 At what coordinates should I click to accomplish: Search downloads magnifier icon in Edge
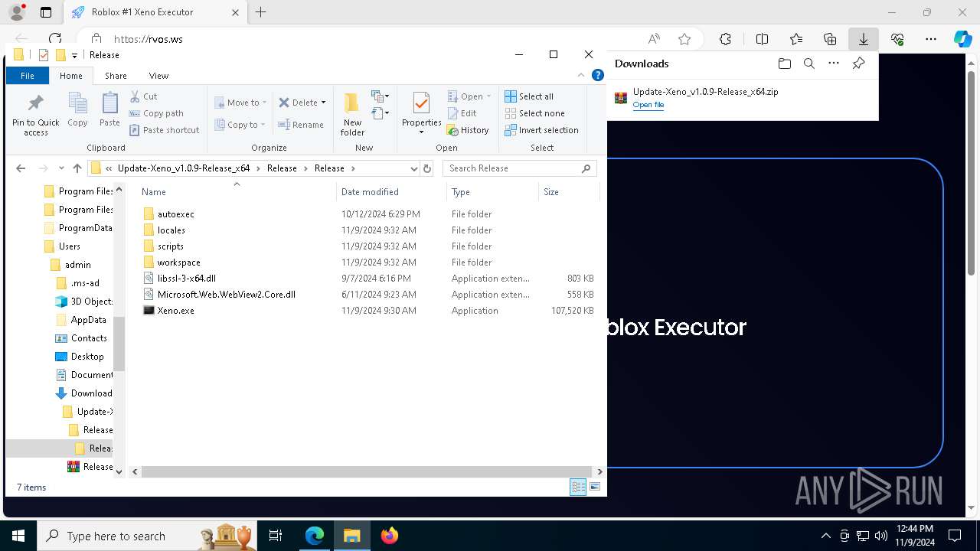(808, 64)
